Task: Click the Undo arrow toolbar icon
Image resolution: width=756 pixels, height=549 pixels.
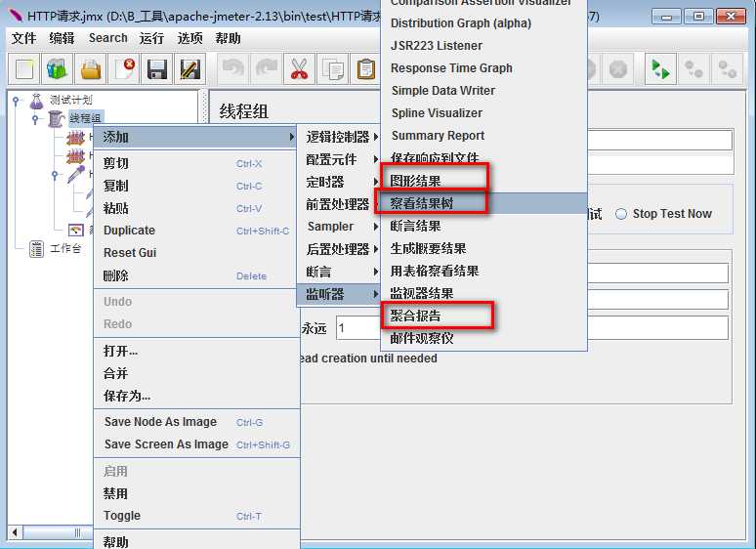Action: pos(233,69)
